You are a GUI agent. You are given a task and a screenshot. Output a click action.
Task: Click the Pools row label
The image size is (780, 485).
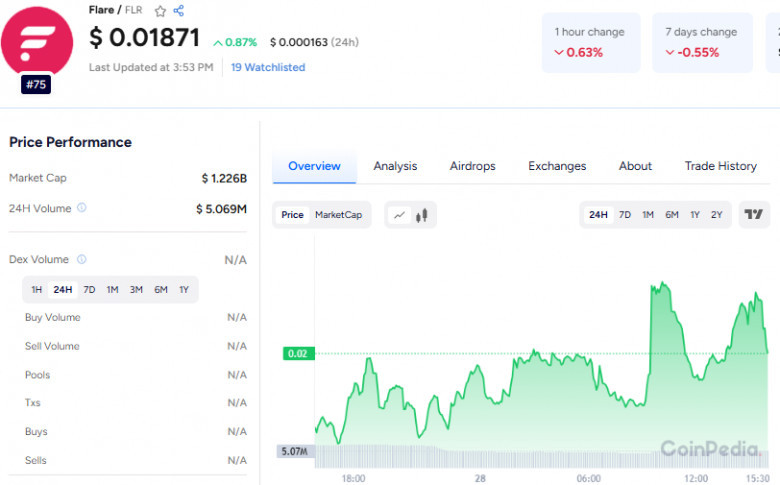click(37, 375)
